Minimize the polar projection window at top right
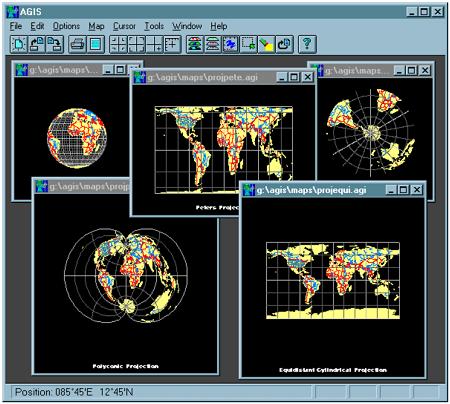The width and height of the screenshot is (450, 404). click(x=399, y=70)
